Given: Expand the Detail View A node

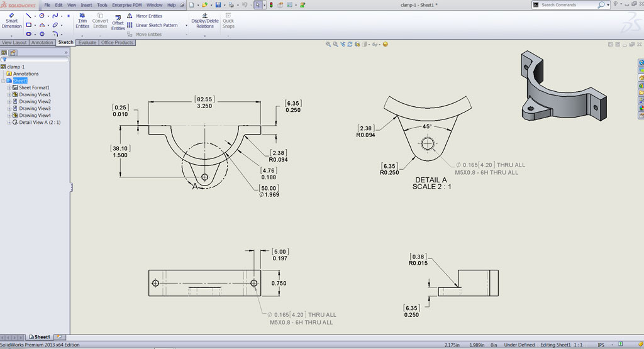Looking at the screenshot, I should 9,123.
